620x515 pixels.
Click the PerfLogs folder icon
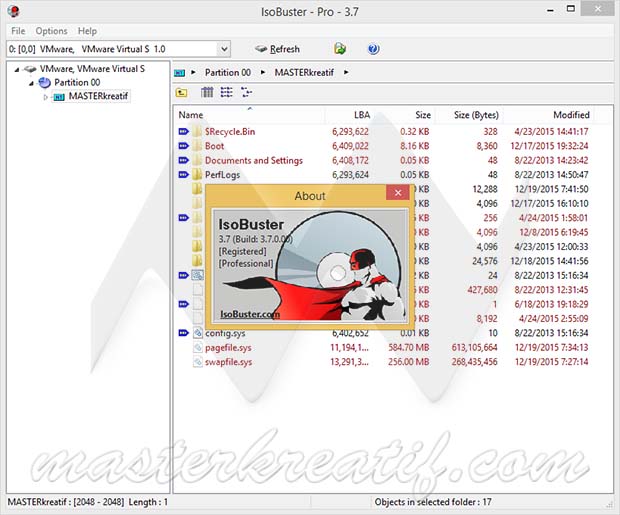(197, 174)
